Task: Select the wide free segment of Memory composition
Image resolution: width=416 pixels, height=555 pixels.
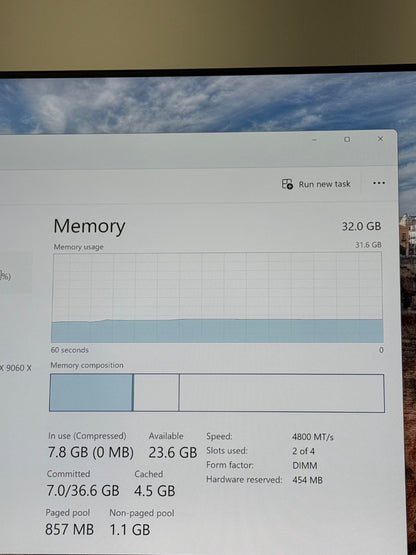Action: point(282,393)
